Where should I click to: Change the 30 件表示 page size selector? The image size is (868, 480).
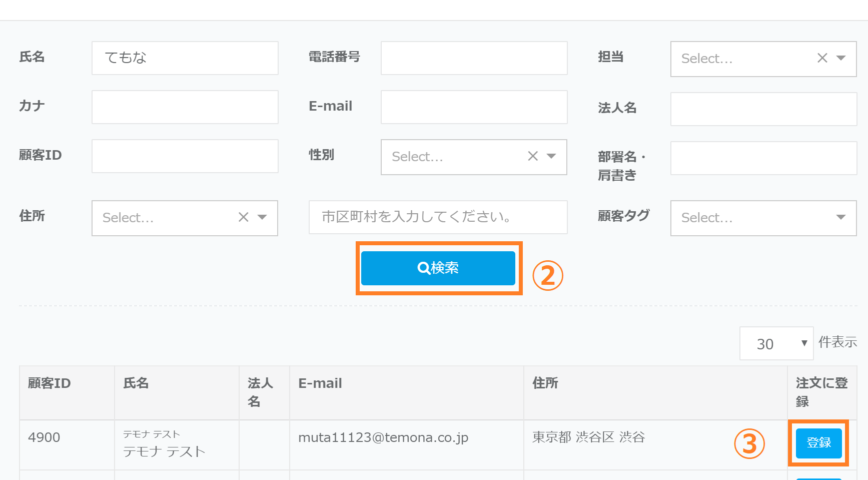tap(776, 343)
